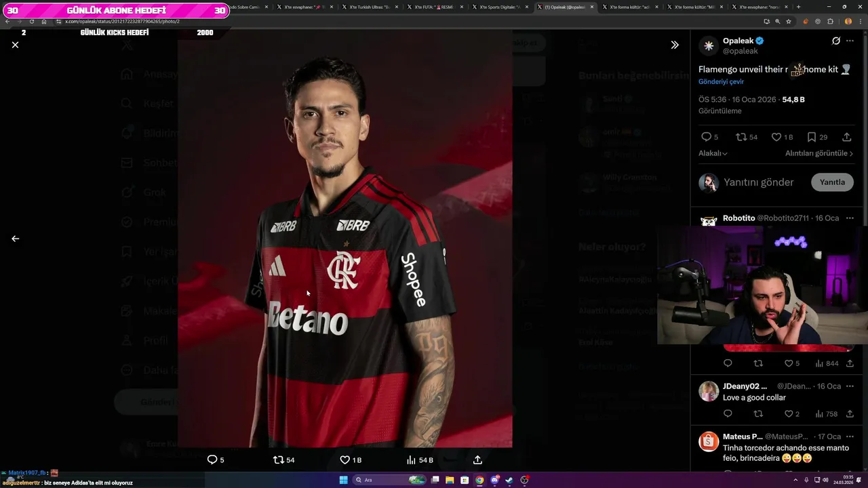Share JDeany02's comment
Screen dimensions: 868x488
(850, 413)
